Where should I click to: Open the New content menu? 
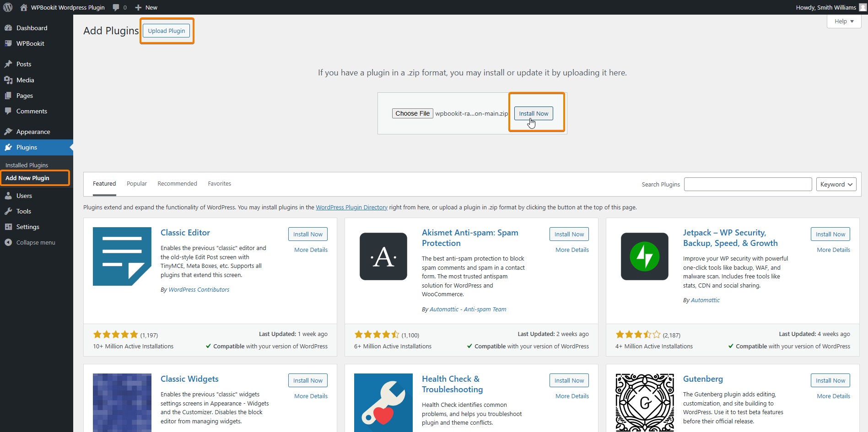tap(146, 7)
